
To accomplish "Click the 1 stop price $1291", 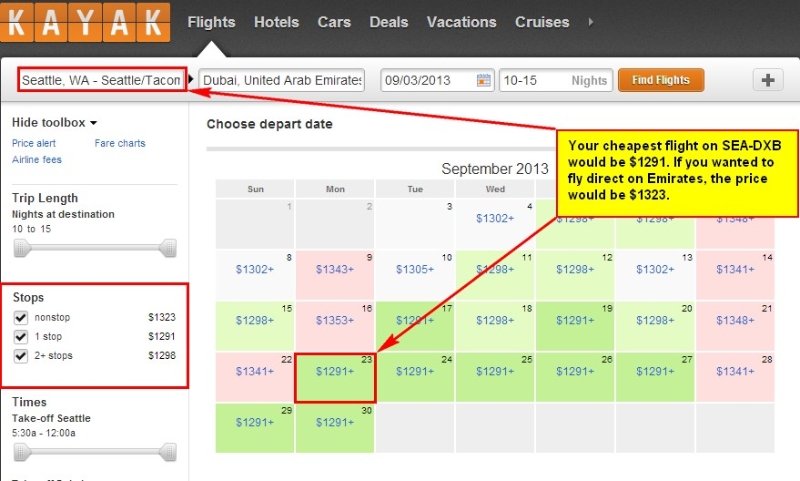I will pos(162,337).
